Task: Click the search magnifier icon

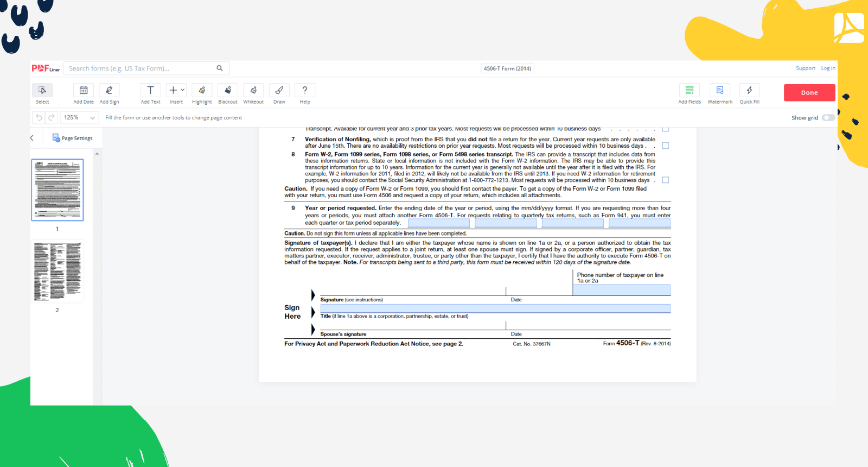Action: pos(220,68)
